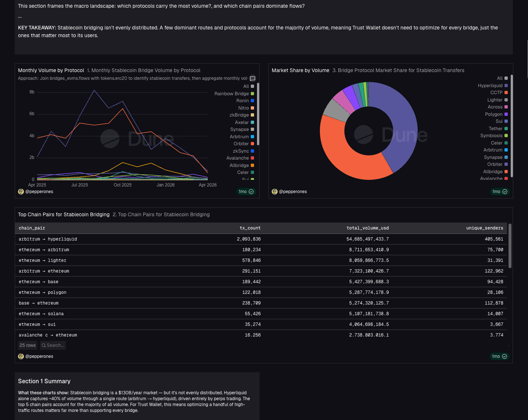Toggle Ronin series in the line chart legend
The height and width of the screenshot is (420, 528).
[245, 101]
